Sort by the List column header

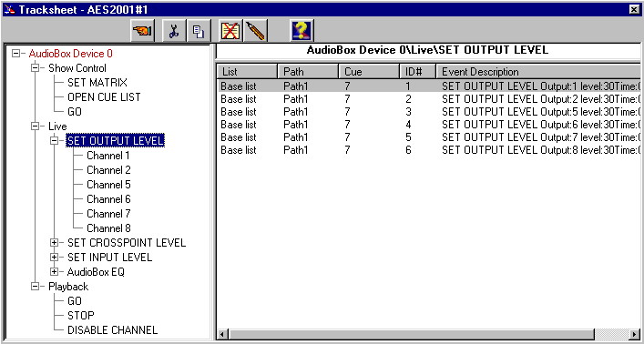[x=247, y=72]
